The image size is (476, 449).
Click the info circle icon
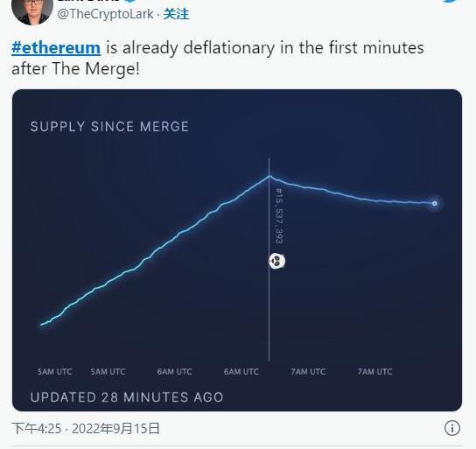point(452,428)
